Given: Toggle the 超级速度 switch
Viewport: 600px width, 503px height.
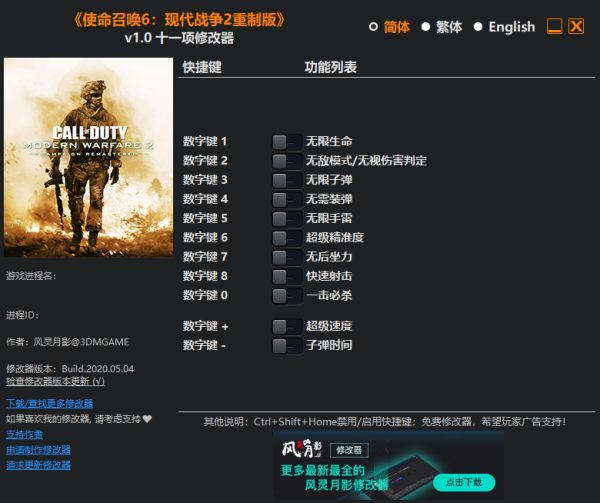Looking at the screenshot, I should 287,327.
